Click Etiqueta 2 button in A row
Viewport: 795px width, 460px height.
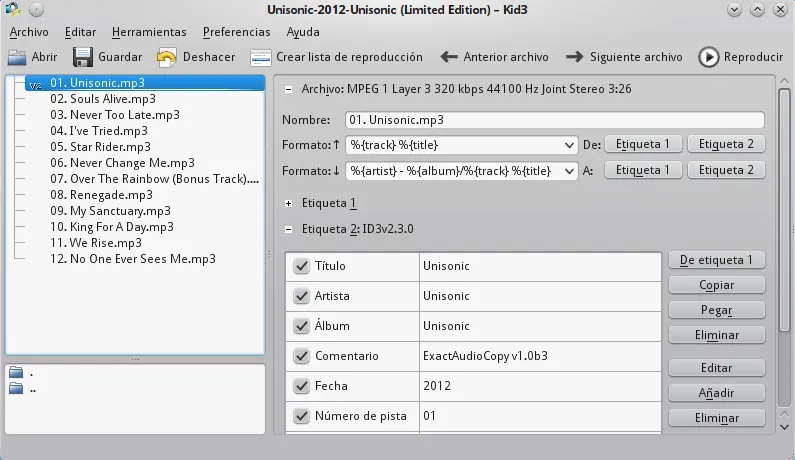726,170
